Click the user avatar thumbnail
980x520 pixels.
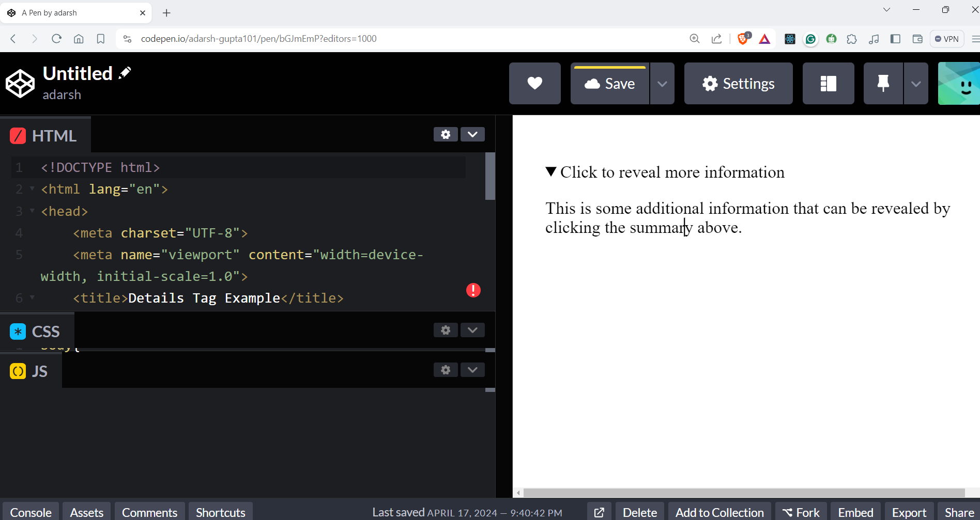tap(959, 84)
